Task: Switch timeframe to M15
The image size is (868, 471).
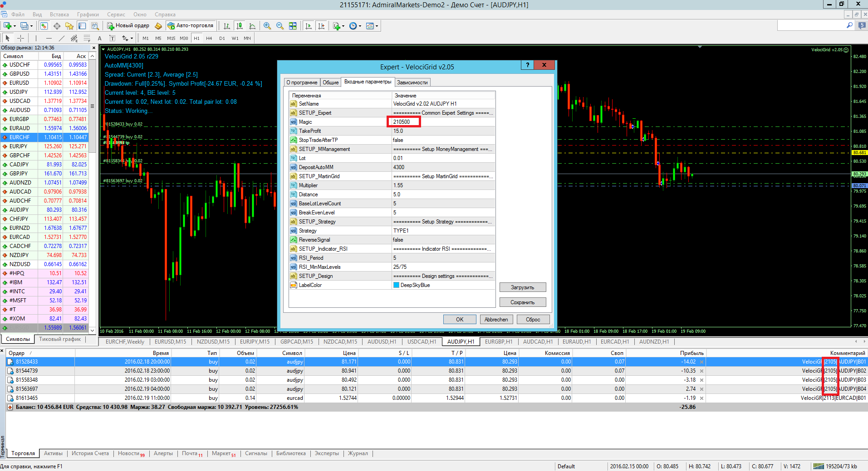Action: [171, 38]
